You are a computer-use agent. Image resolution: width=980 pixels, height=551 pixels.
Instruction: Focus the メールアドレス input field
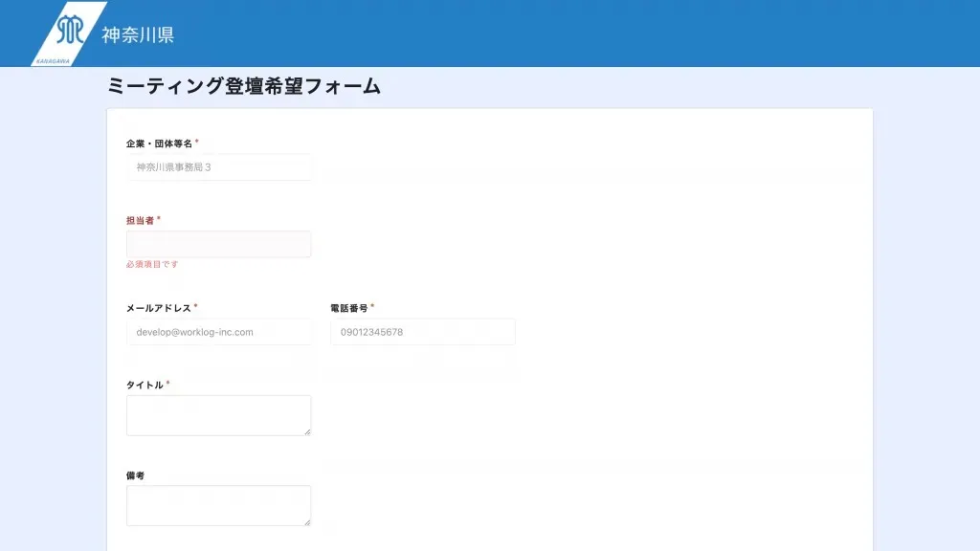click(x=219, y=332)
